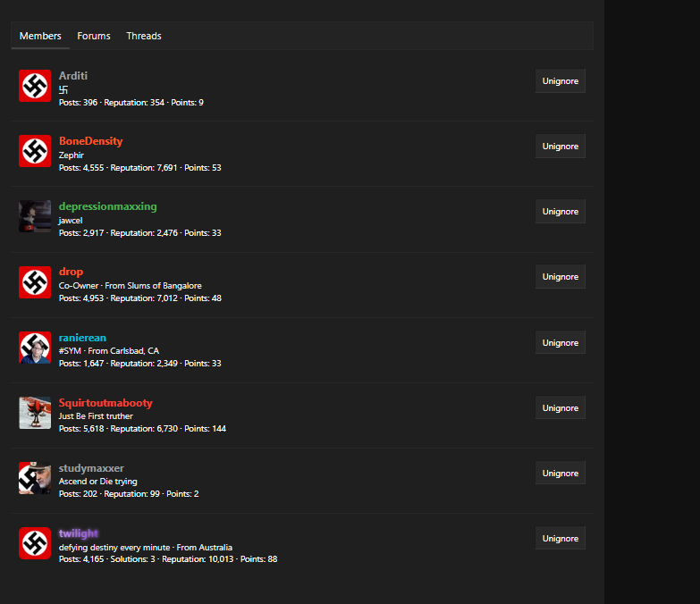700x604 pixels.
Task: Unignore the member Squirtoutmabooty
Action: tap(561, 407)
